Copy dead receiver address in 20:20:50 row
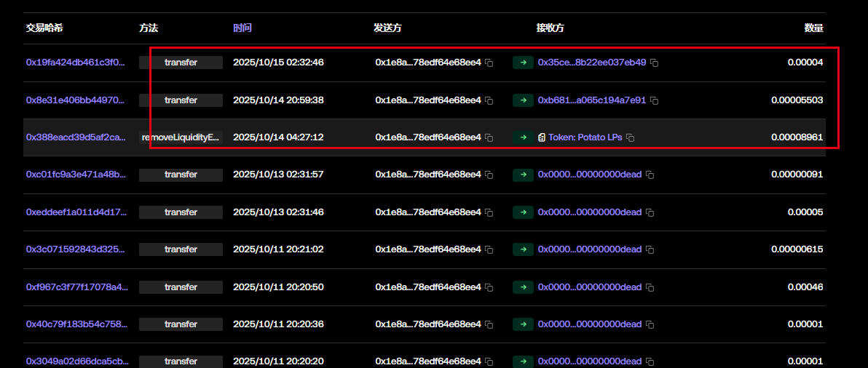Viewport: 868px width, 368px height. coord(650,287)
